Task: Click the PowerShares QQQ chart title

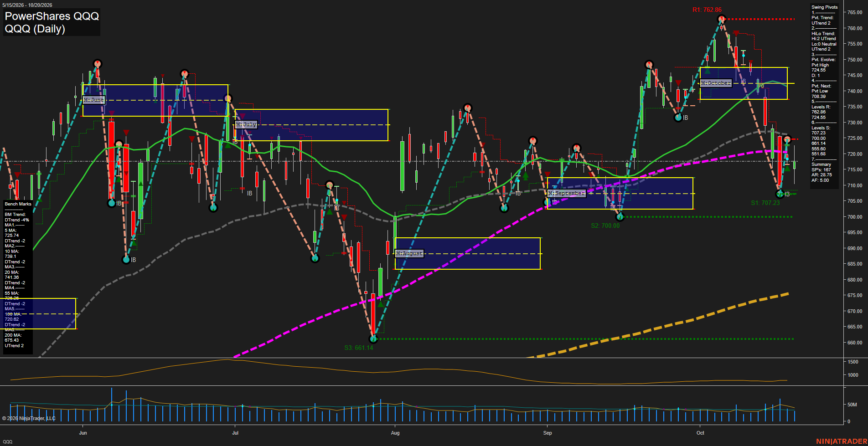Action: [x=52, y=16]
